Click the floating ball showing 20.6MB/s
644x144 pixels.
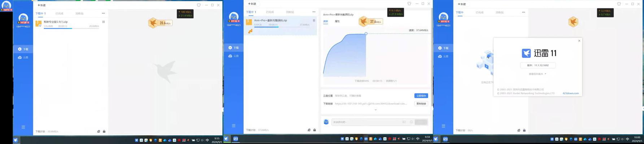point(160,23)
